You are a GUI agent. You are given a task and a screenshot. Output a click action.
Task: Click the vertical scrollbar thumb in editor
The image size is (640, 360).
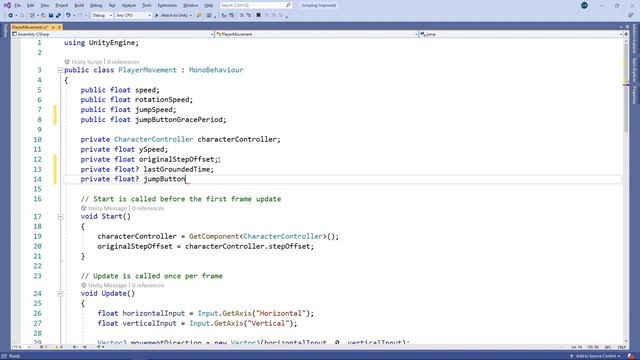point(626,88)
